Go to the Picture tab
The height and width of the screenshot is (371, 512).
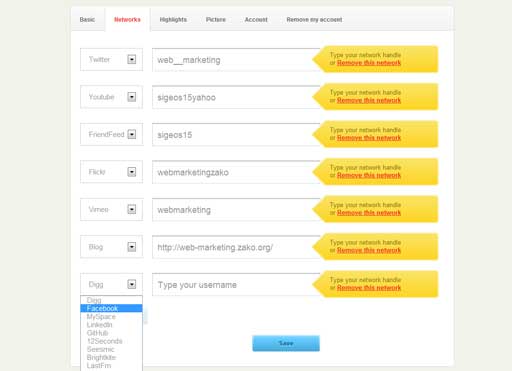coord(216,20)
